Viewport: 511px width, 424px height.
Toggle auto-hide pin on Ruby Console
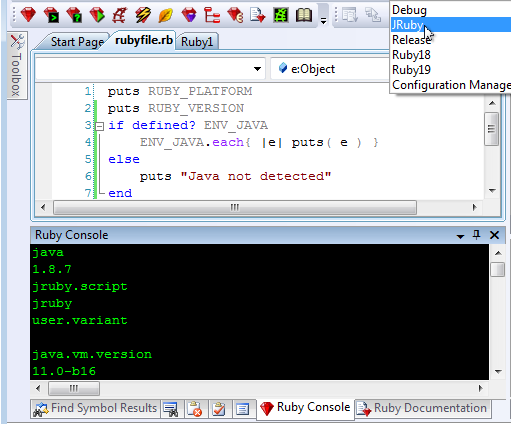point(477,235)
